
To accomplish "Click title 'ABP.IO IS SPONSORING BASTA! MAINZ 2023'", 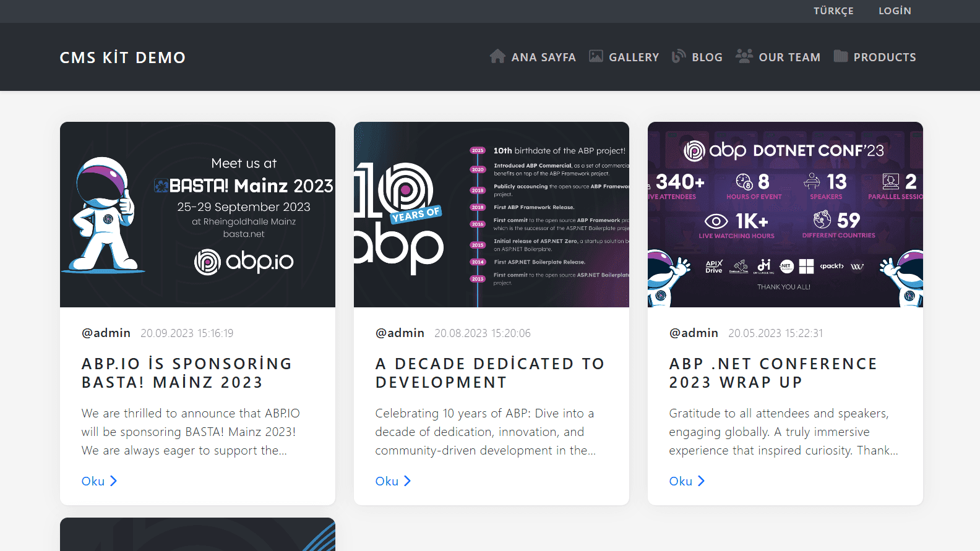I will pos(187,373).
